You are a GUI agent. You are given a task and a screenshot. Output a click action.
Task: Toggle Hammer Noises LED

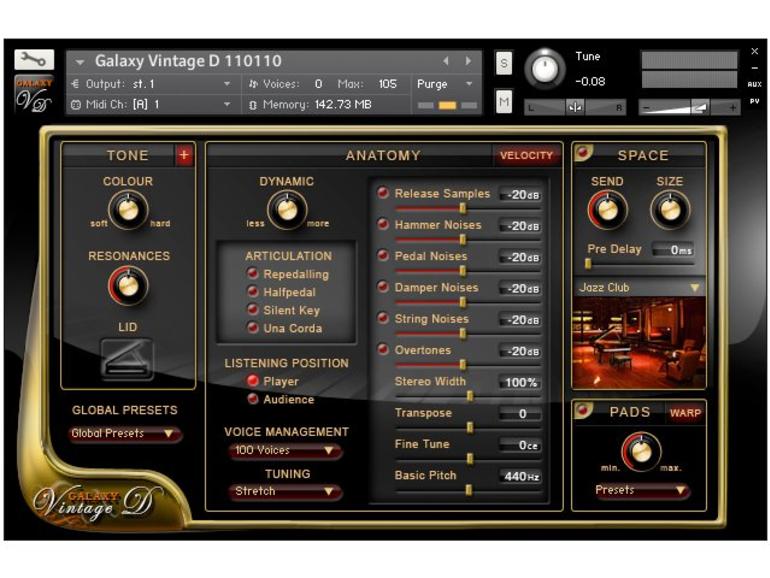point(383,224)
